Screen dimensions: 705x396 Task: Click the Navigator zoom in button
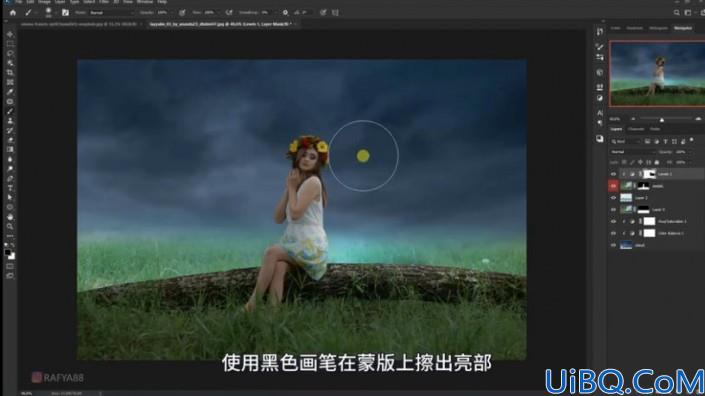[x=698, y=119]
